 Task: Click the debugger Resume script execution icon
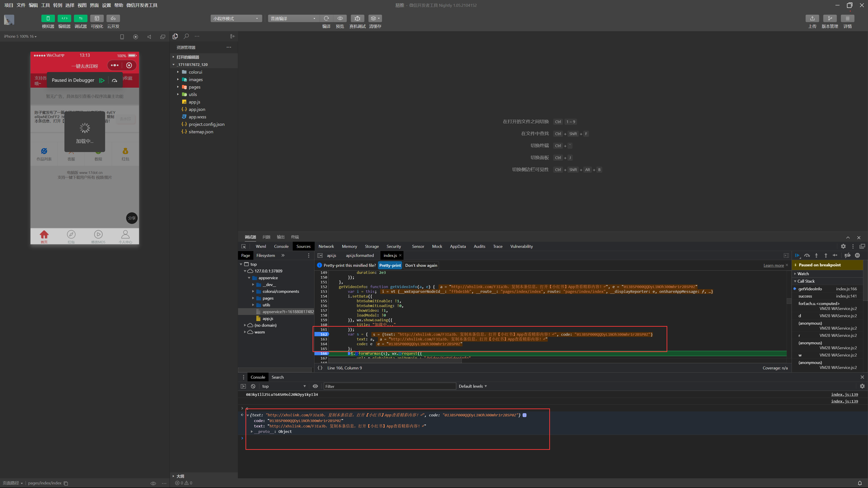(797, 255)
